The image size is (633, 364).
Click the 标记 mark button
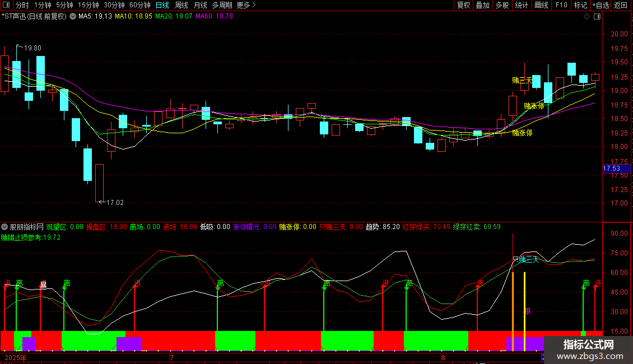580,5
